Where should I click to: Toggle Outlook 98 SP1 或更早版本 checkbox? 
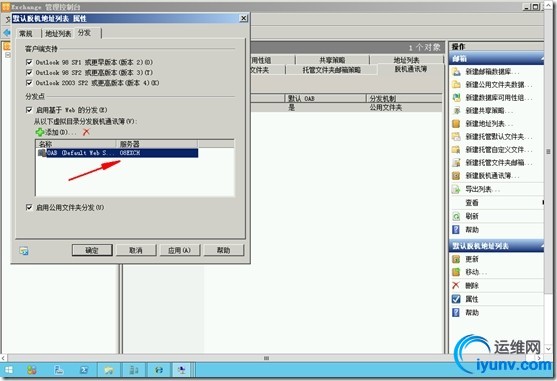click(x=29, y=62)
